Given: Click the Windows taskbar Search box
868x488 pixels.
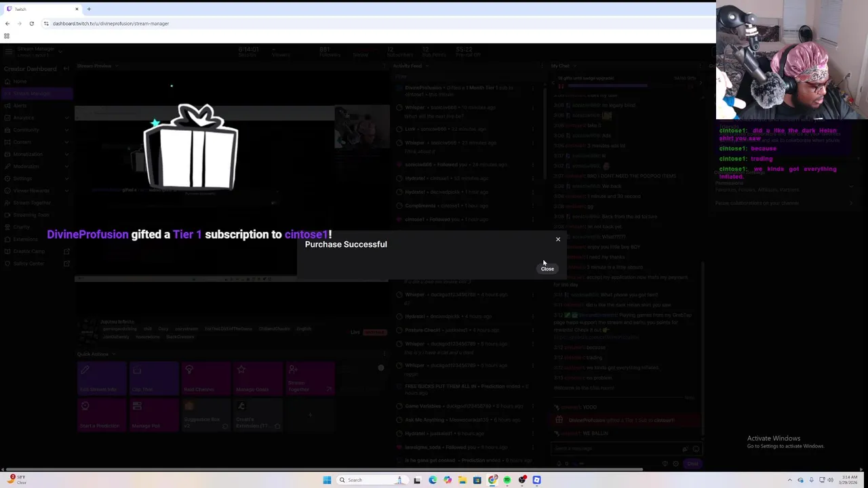Looking at the screenshot, I should [372, 480].
